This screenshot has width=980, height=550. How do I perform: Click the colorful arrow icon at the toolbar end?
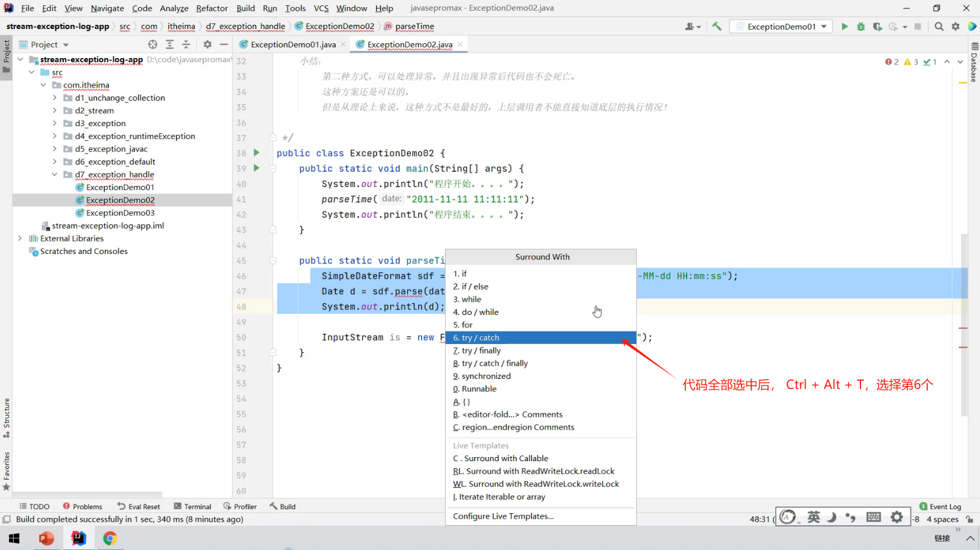click(x=972, y=27)
